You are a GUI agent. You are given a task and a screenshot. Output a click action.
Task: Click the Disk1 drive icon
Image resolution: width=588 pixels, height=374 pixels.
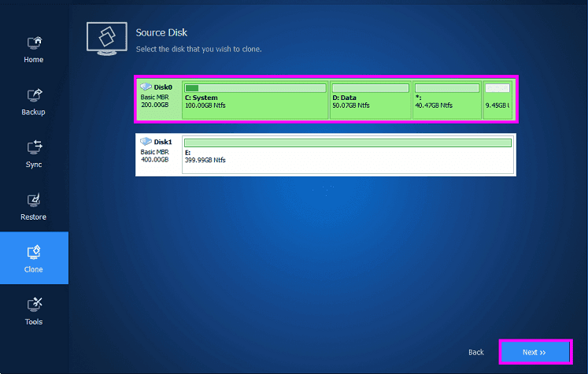click(x=146, y=142)
